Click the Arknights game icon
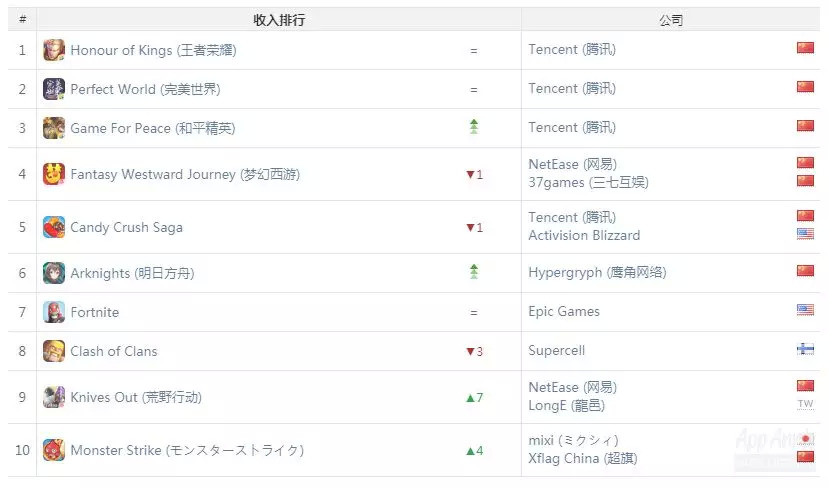 54,272
